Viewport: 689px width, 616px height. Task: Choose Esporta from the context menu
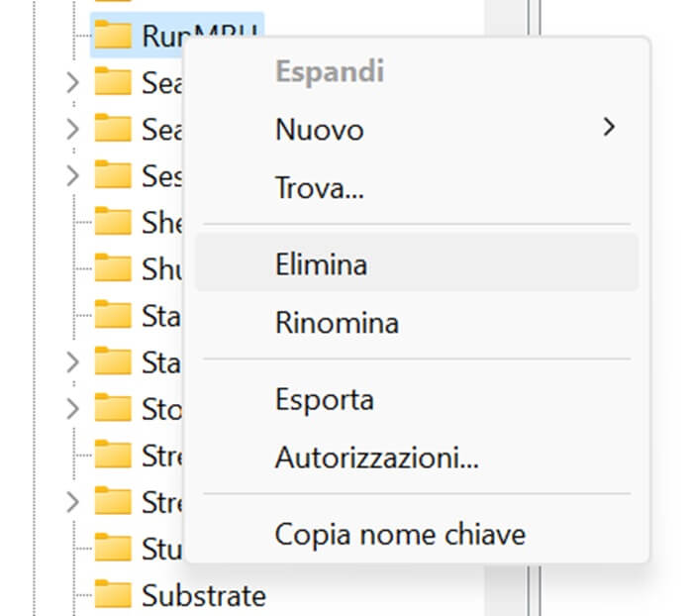click(x=417, y=399)
